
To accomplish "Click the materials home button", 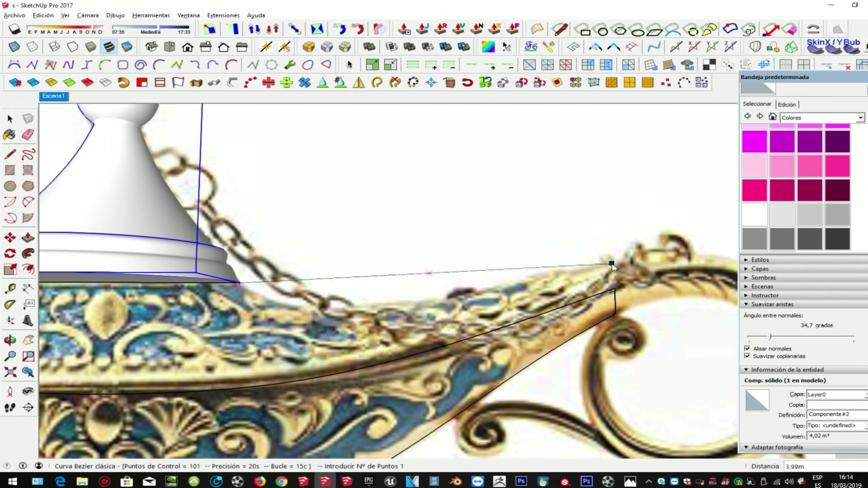I will pyautogui.click(x=773, y=117).
